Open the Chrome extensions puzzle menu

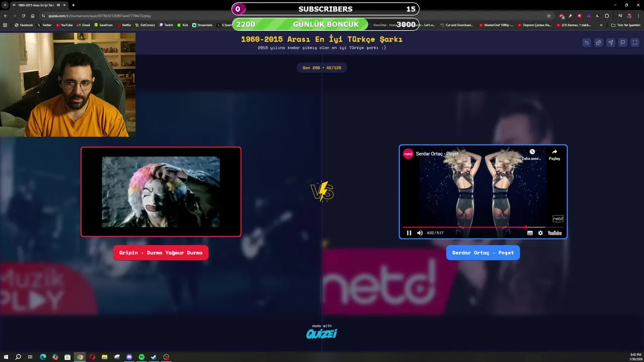pyautogui.click(x=607, y=16)
